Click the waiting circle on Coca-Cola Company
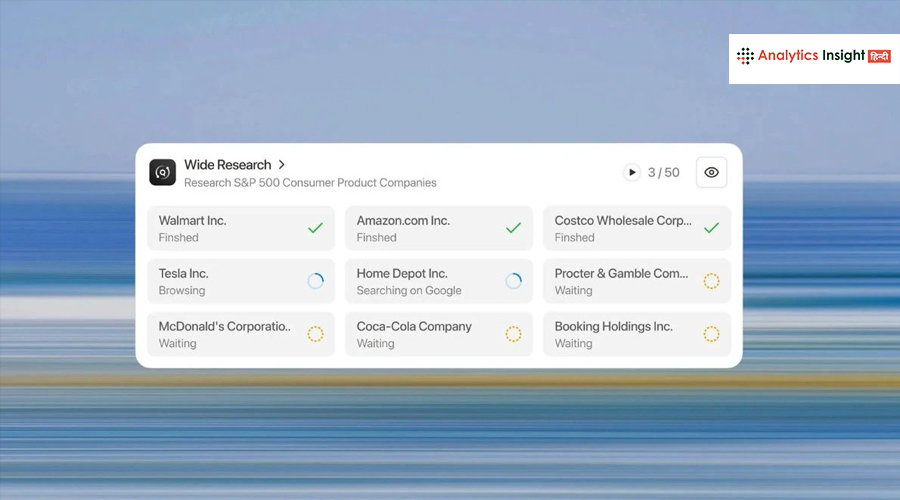Image resolution: width=900 pixels, height=500 pixels. click(x=513, y=334)
